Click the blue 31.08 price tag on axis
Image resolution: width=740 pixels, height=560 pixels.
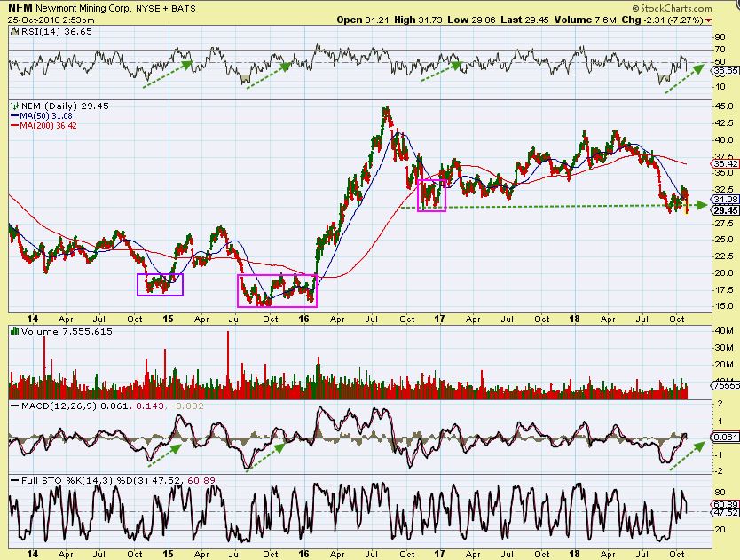tap(726, 200)
